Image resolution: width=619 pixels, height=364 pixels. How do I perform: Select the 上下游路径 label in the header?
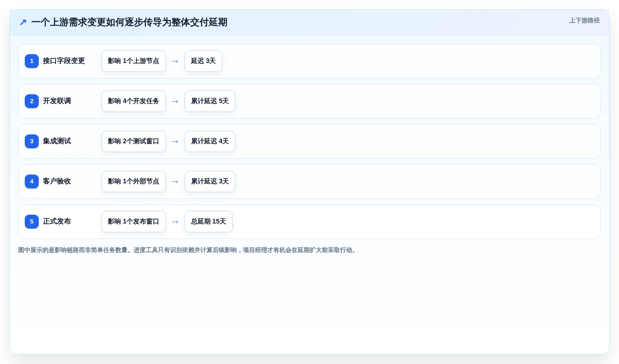tap(584, 21)
